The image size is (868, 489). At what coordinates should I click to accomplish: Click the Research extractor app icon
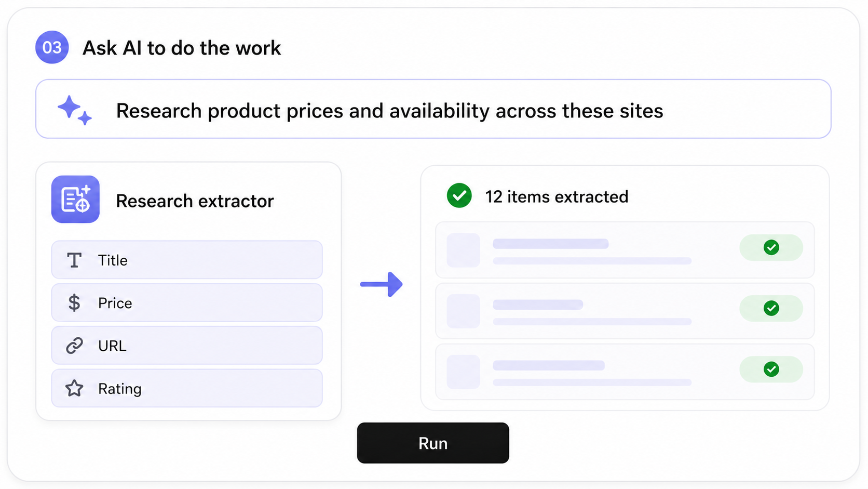pos(75,200)
